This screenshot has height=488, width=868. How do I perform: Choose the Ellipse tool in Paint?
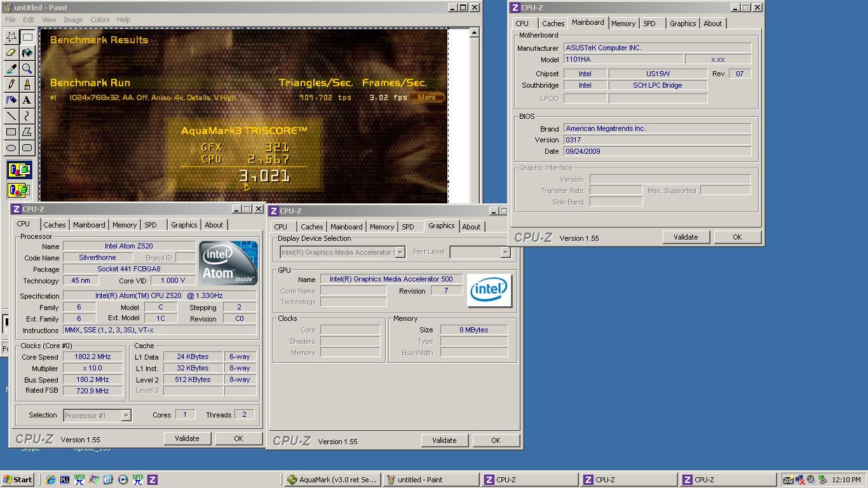(x=11, y=147)
